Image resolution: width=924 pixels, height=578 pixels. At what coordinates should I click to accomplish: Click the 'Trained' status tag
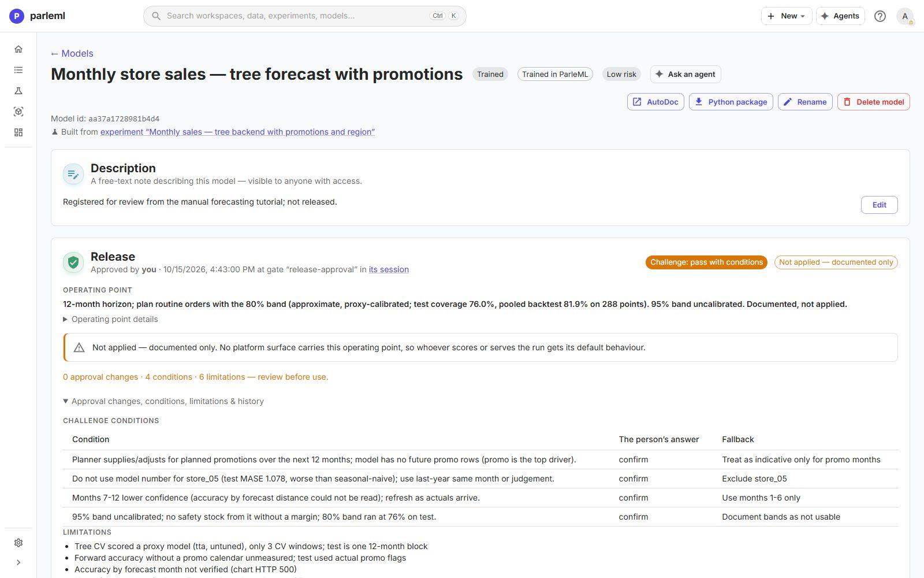(490, 74)
